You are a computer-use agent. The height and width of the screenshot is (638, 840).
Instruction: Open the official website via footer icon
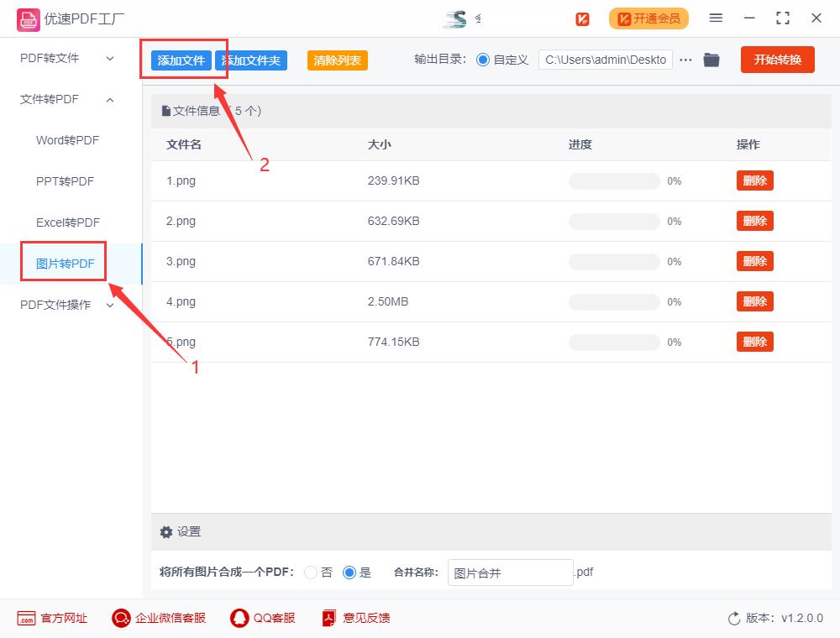point(28,618)
